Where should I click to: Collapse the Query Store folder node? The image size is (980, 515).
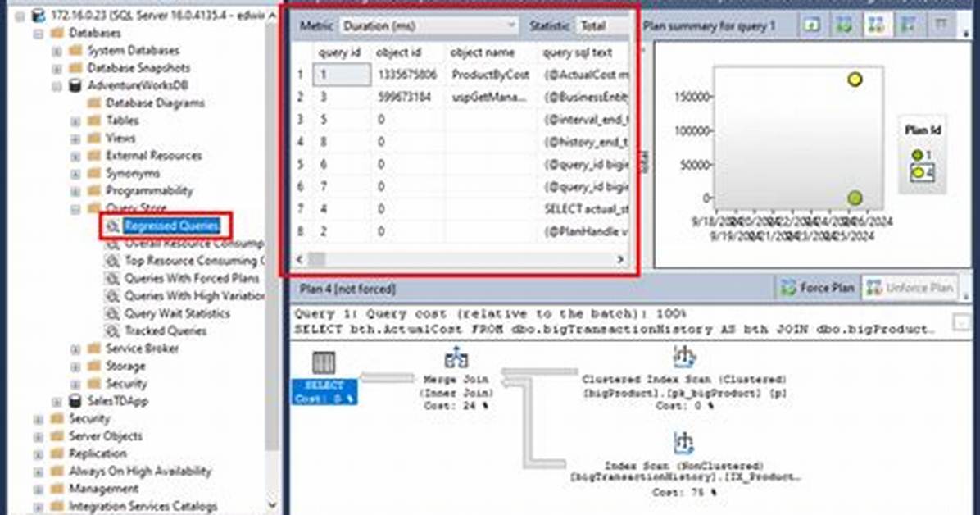[x=75, y=208]
